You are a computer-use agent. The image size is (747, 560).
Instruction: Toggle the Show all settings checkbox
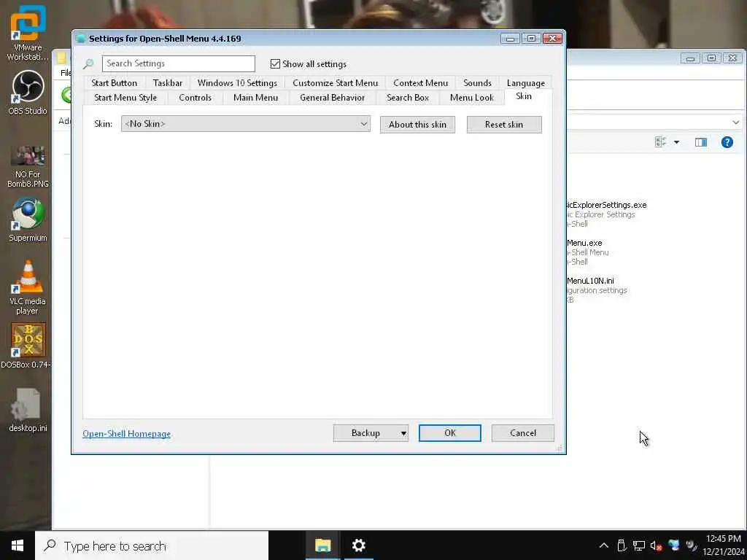tap(275, 64)
